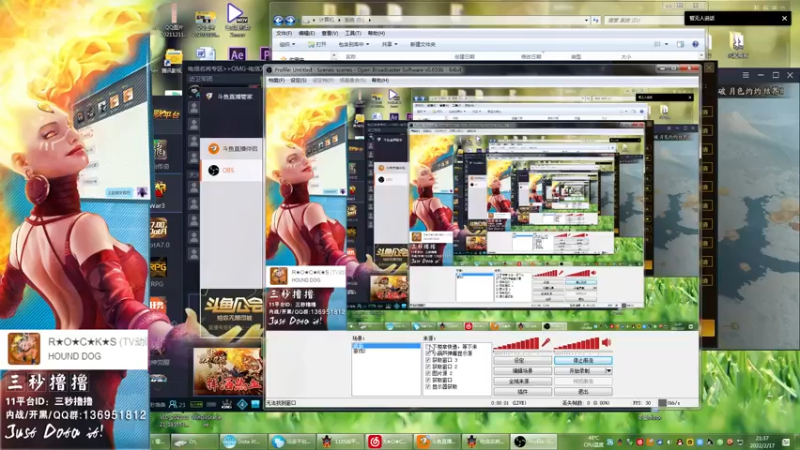Switch to OBS taskbar button
The width and height of the screenshot is (800, 450).
(534, 441)
